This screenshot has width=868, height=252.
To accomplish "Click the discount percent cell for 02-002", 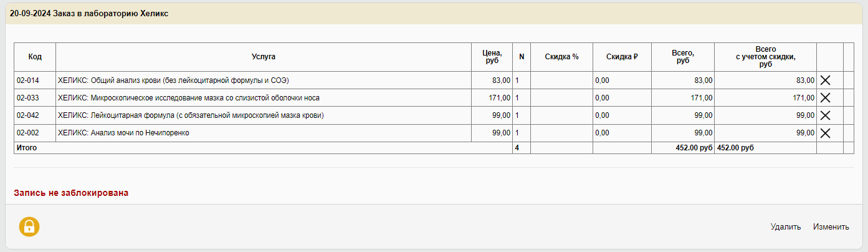I will point(561,133).
